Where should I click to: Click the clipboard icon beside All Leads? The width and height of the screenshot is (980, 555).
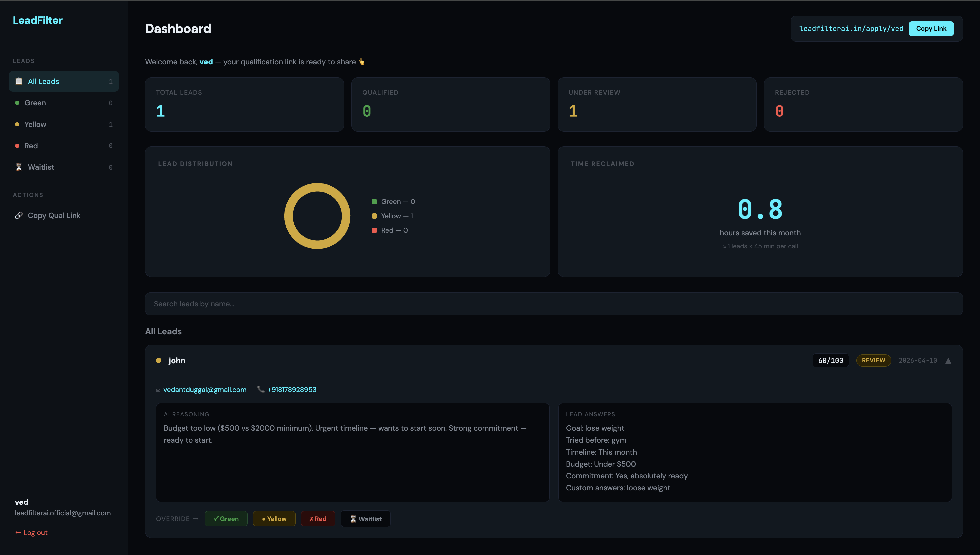[19, 81]
